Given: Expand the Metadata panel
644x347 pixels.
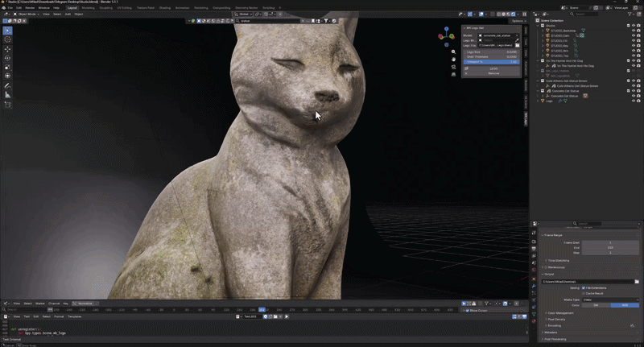Looking at the screenshot, I should (551, 333).
